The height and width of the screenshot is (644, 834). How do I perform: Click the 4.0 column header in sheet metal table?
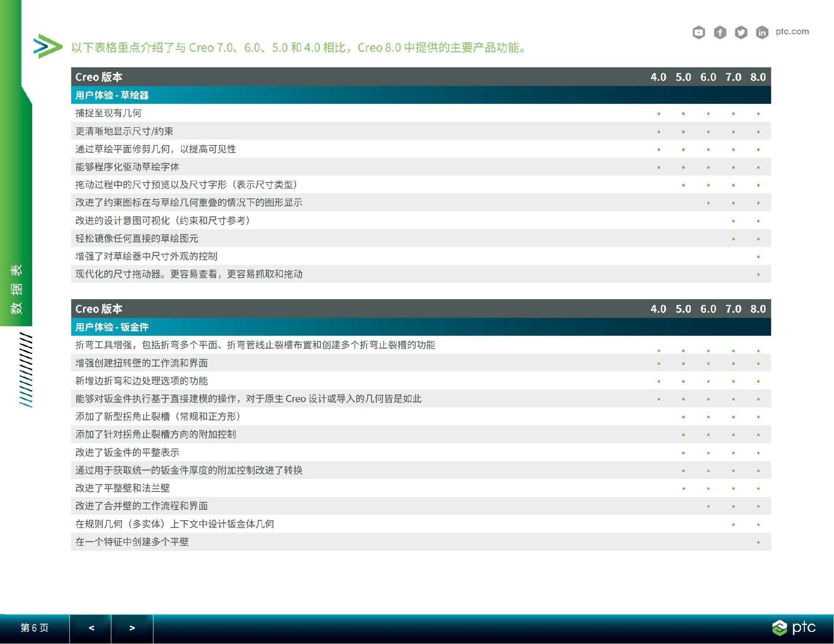[x=658, y=309]
